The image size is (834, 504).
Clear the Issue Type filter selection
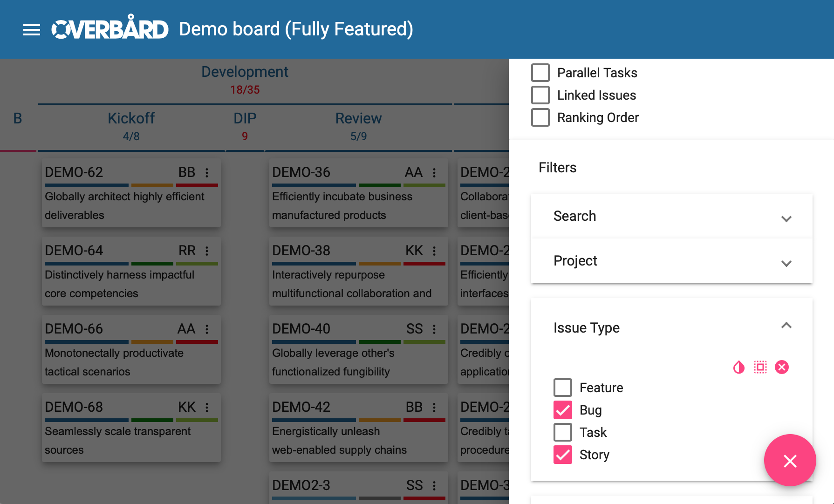pos(781,368)
